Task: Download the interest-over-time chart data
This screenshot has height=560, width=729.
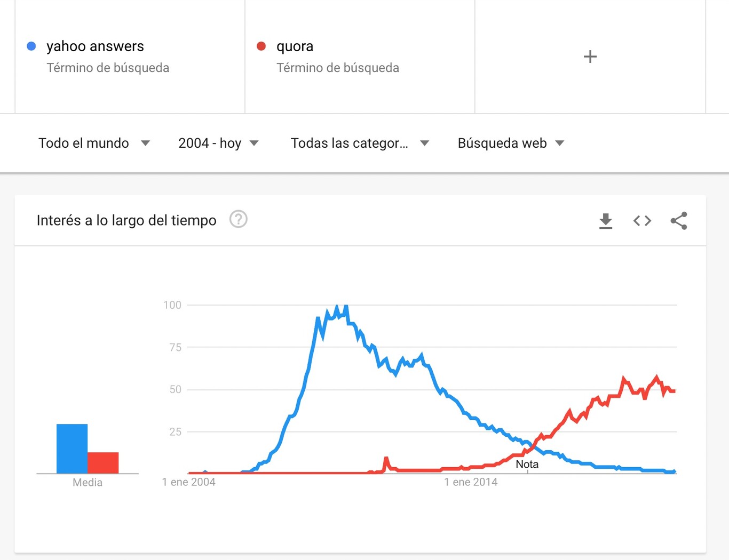Action: coord(606,221)
